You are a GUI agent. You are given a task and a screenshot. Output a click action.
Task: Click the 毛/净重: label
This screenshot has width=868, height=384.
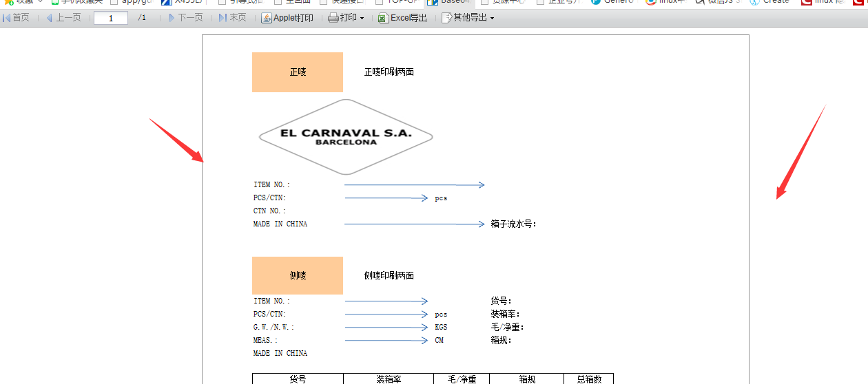click(507, 327)
